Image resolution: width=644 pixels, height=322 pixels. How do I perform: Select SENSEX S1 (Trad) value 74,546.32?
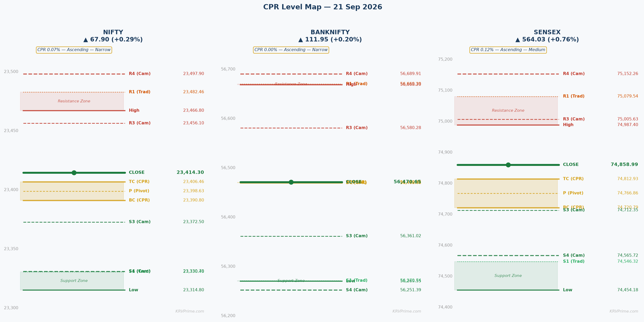628,262
